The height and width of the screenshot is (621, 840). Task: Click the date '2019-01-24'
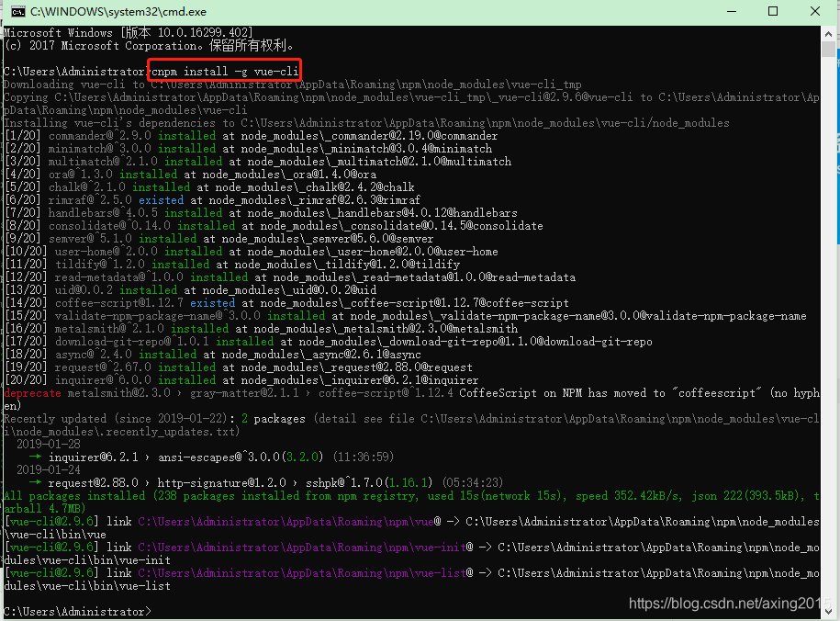pyautogui.click(x=49, y=469)
